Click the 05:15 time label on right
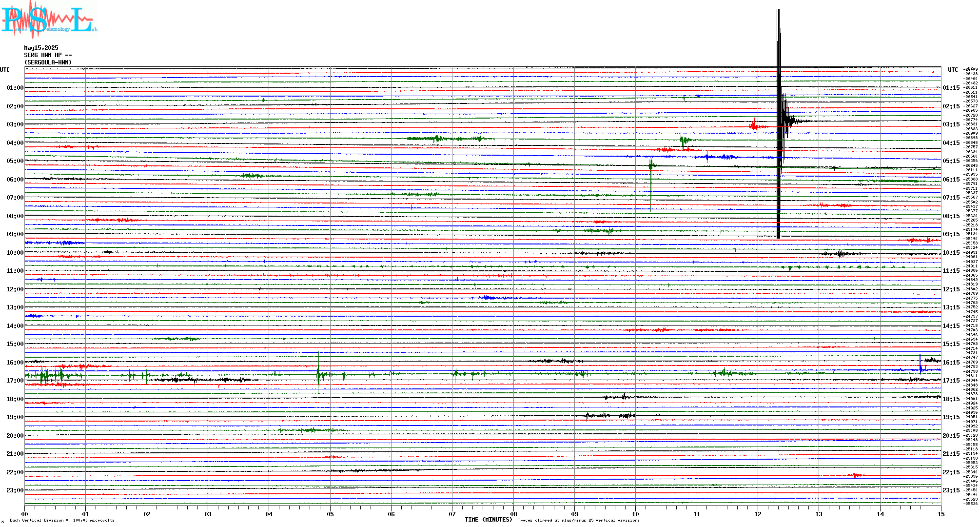980x527 pixels. (951, 161)
